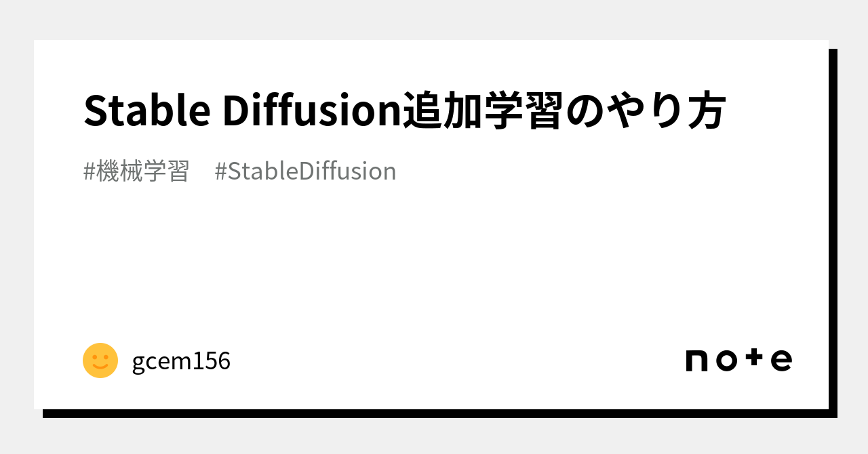Click the "o" letter in note logo
The image size is (868, 454).
coord(726,361)
